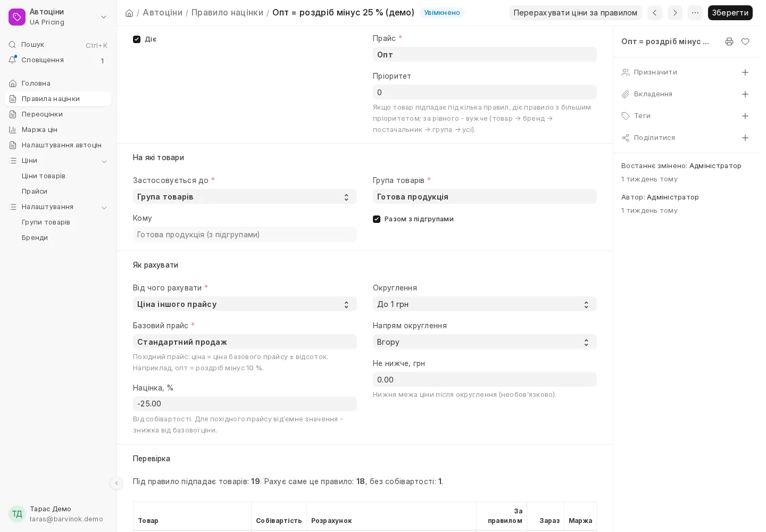The height and width of the screenshot is (532, 766).
Task: Click the home breadcrumb icon
Action: pos(129,13)
